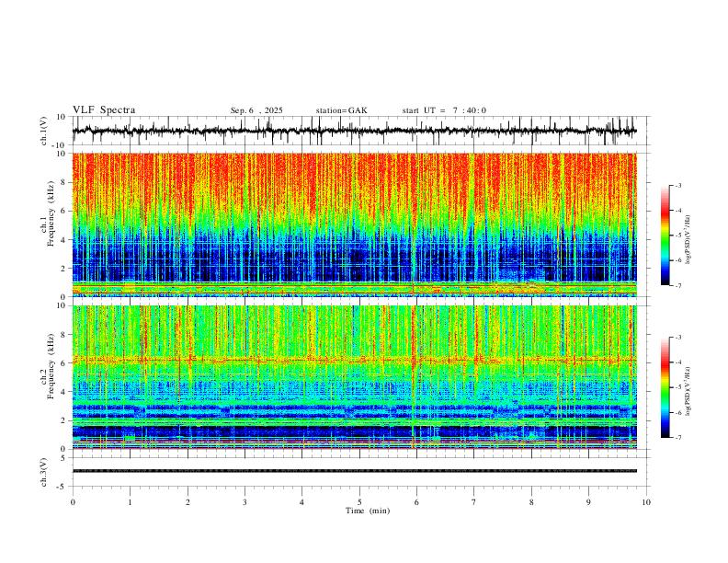Viewport: 728px width, 563px height.
Task: Click the 'Time (min)' axis label
Action: tap(368, 511)
